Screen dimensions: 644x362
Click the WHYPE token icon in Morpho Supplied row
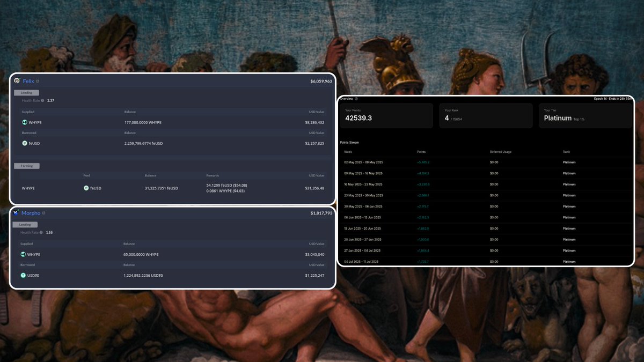point(24,254)
